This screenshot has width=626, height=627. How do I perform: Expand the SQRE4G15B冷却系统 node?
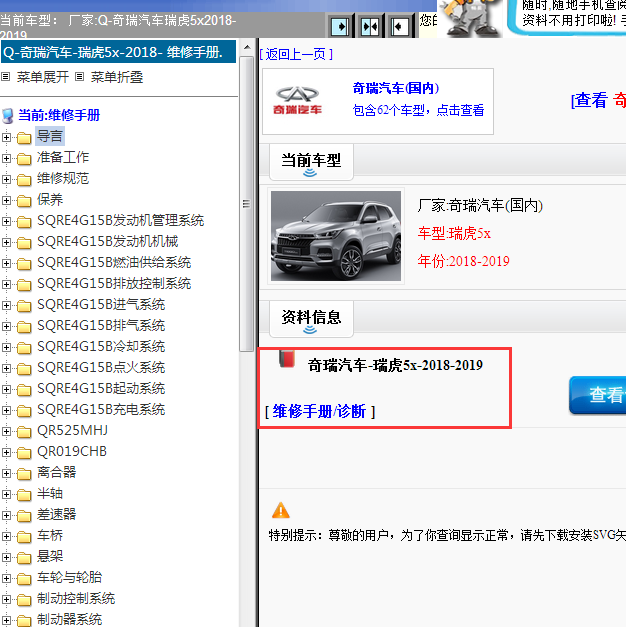pyautogui.click(x=6, y=347)
